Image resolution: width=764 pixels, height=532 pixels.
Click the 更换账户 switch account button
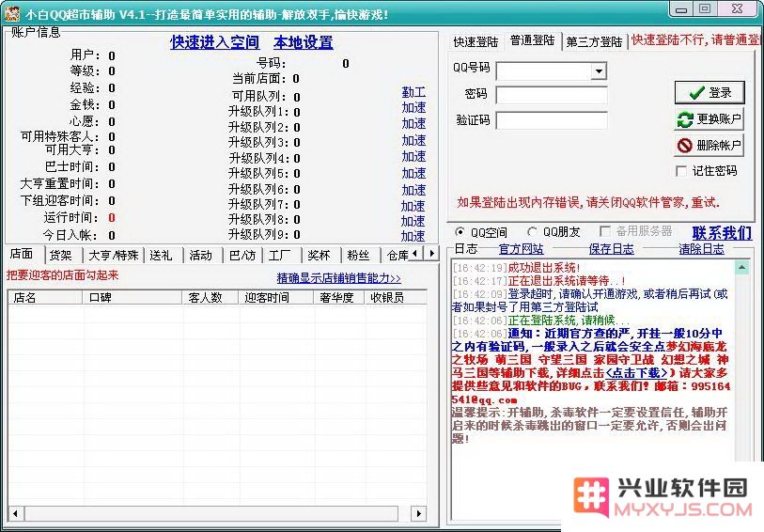click(x=709, y=118)
